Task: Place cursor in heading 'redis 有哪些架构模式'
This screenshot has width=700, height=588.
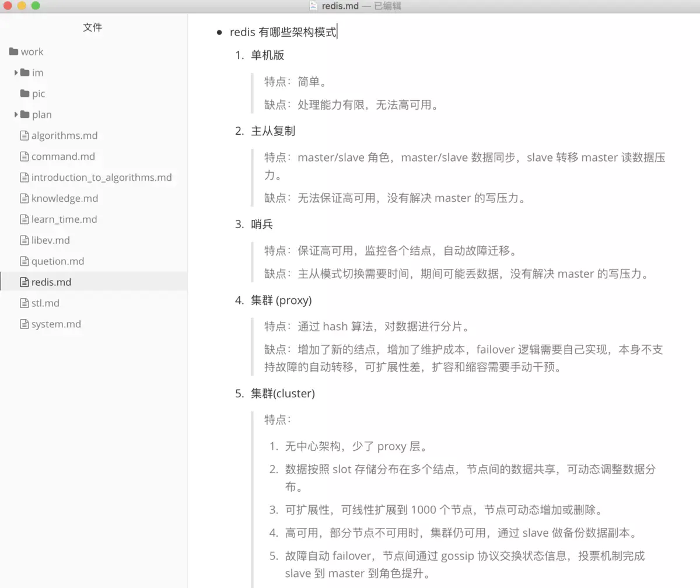Action: tap(283, 33)
